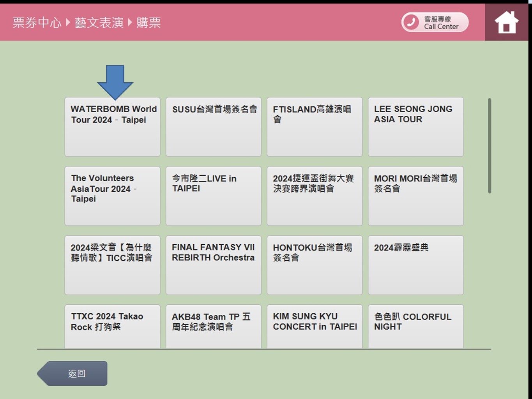This screenshot has width=532, height=399.
Task: Navigate to 藝文表演 breadcrumb
Action: click(x=99, y=23)
